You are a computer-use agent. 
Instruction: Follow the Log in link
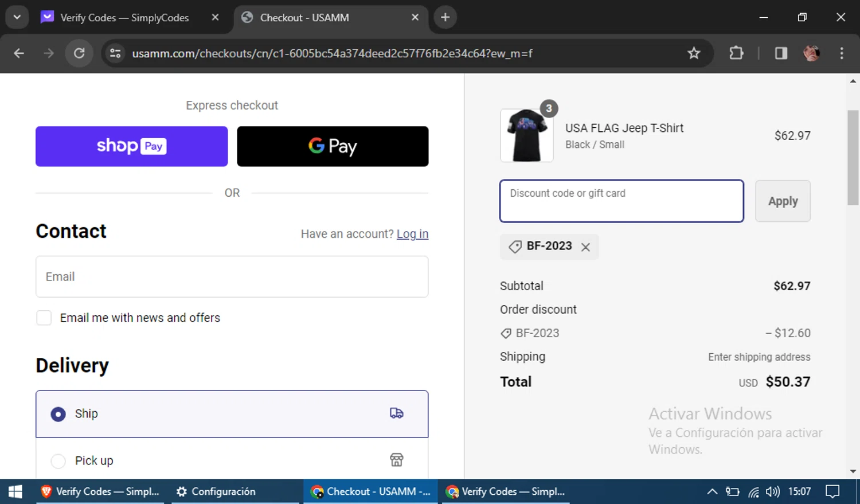pyautogui.click(x=412, y=234)
